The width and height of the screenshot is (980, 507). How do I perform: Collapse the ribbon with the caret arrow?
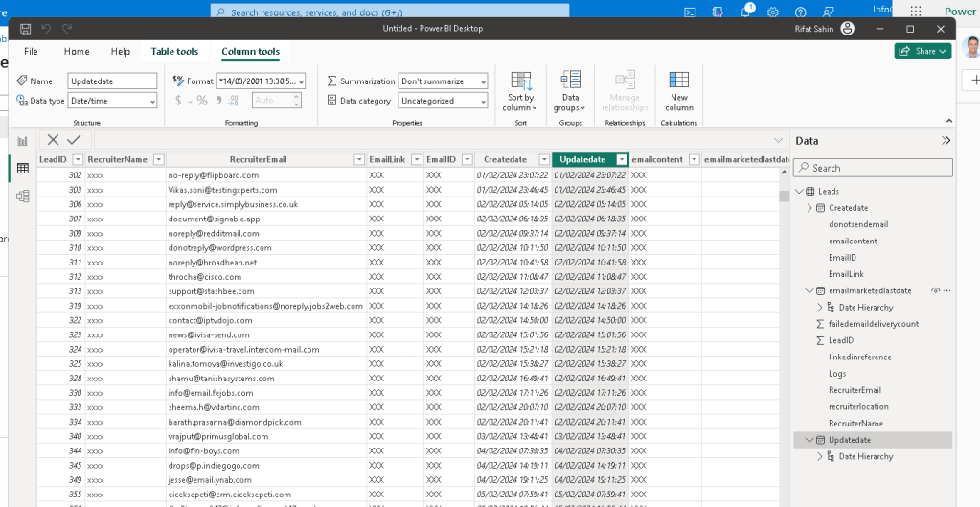(x=948, y=122)
